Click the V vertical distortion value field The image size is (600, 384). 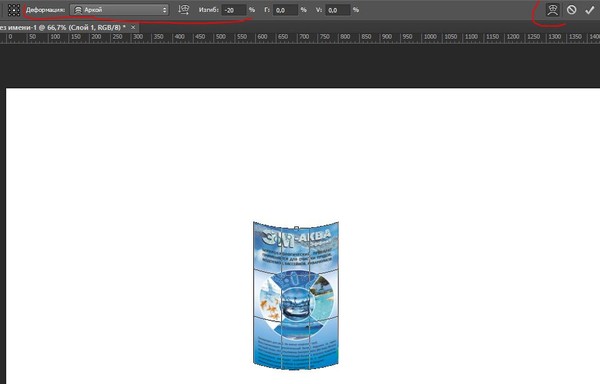point(338,10)
